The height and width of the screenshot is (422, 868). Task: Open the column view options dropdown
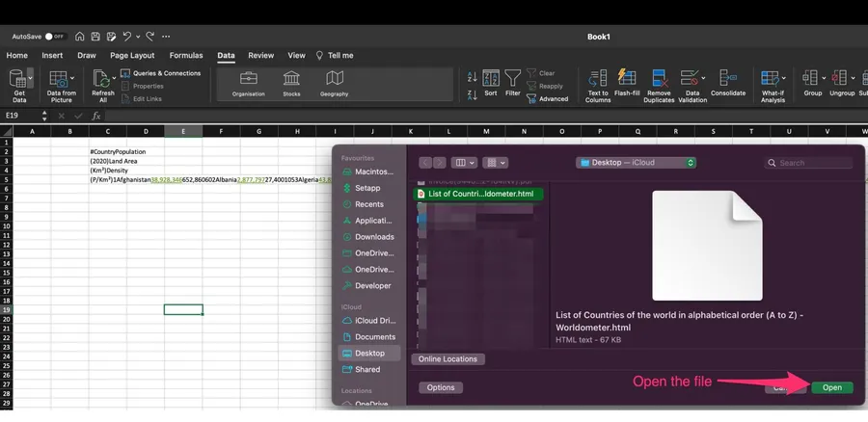click(x=465, y=163)
